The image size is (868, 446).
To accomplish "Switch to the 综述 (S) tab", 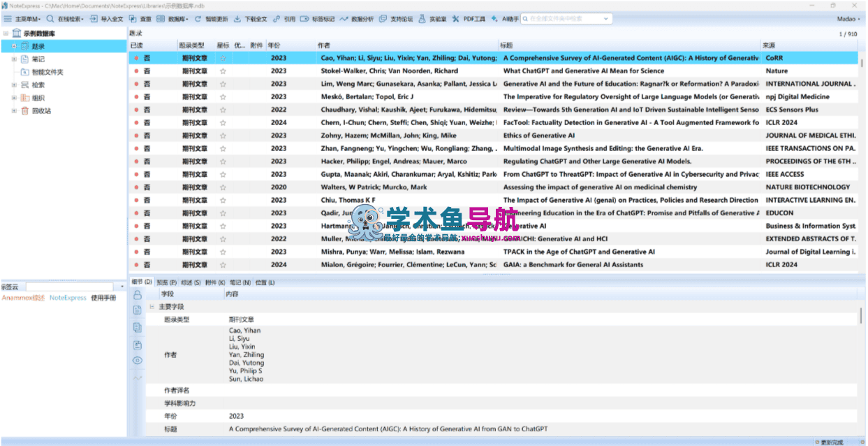I will pos(191,282).
